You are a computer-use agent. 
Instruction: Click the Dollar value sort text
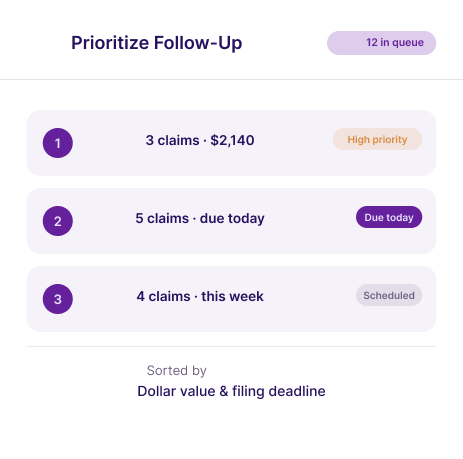(176, 391)
